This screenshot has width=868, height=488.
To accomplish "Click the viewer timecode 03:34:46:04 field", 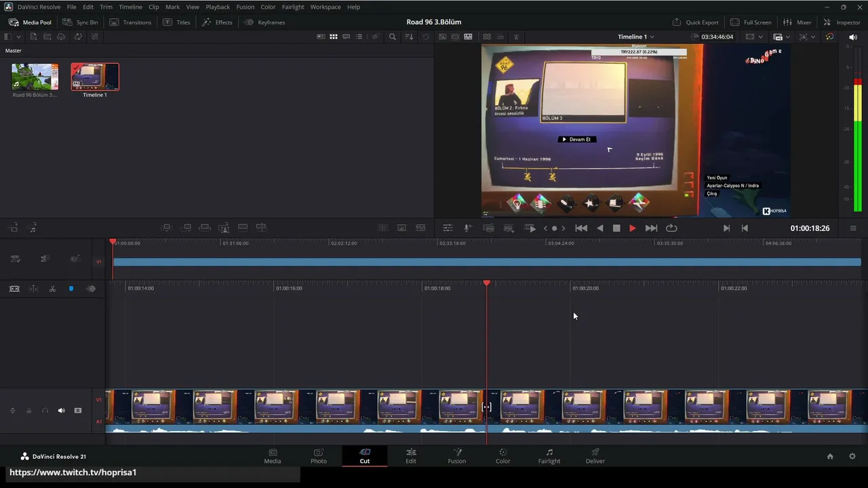I will click(x=717, y=37).
